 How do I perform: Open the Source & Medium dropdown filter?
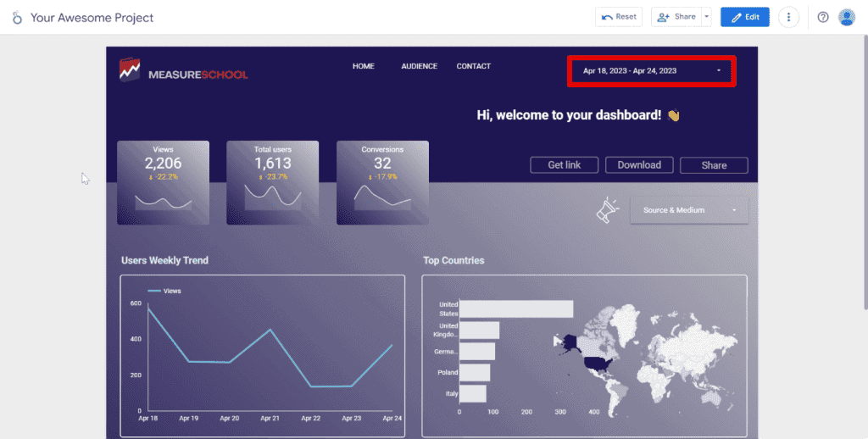click(x=689, y=210)
